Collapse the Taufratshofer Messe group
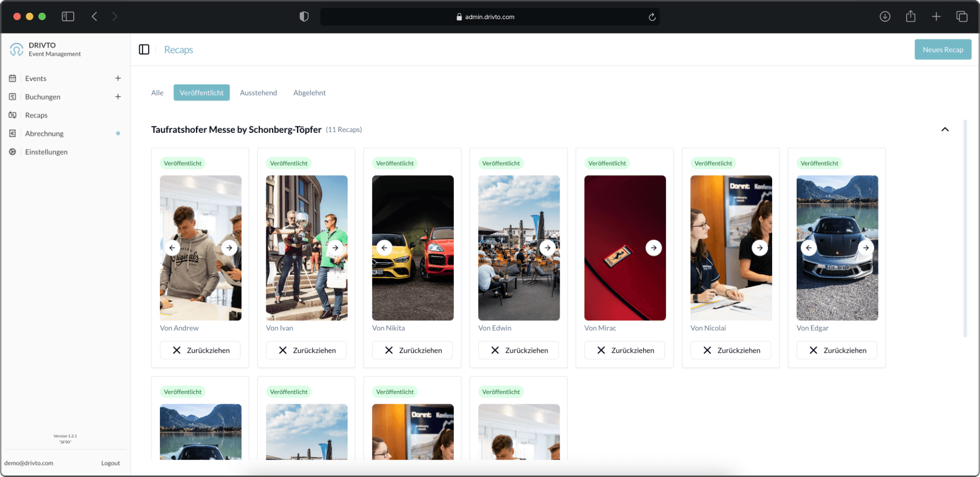980x477 pixels. pyautogui.click(x=945, y=130)
